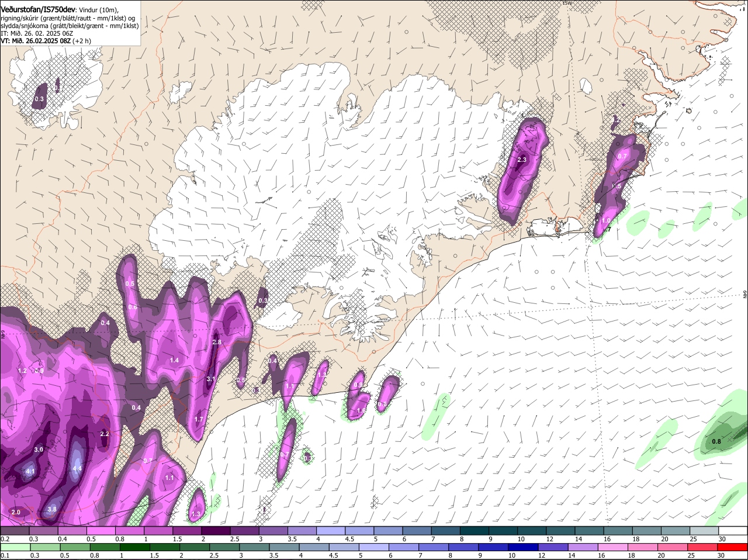Viewport: 748px width, 560px height.
Task: Select the upper legend row's white 30 swatch
Action: (733, 531)
